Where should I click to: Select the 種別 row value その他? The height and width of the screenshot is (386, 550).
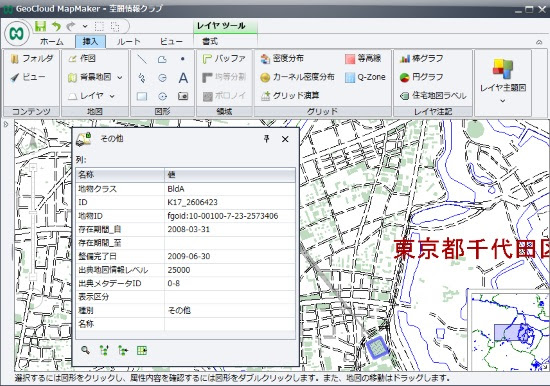pos(179,311)
